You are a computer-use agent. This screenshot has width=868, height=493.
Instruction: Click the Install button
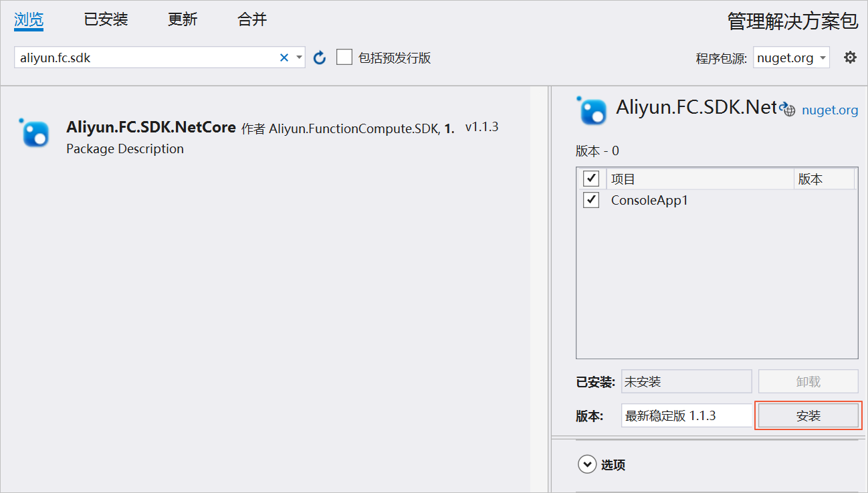pos(808,415)
